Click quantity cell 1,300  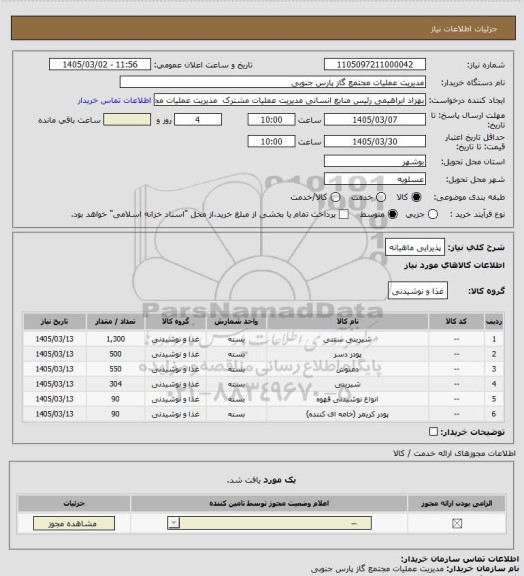pos(115,339)
